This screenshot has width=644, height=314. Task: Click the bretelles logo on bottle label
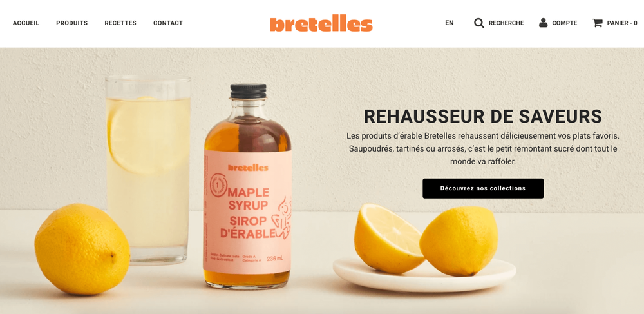point(248,168)
